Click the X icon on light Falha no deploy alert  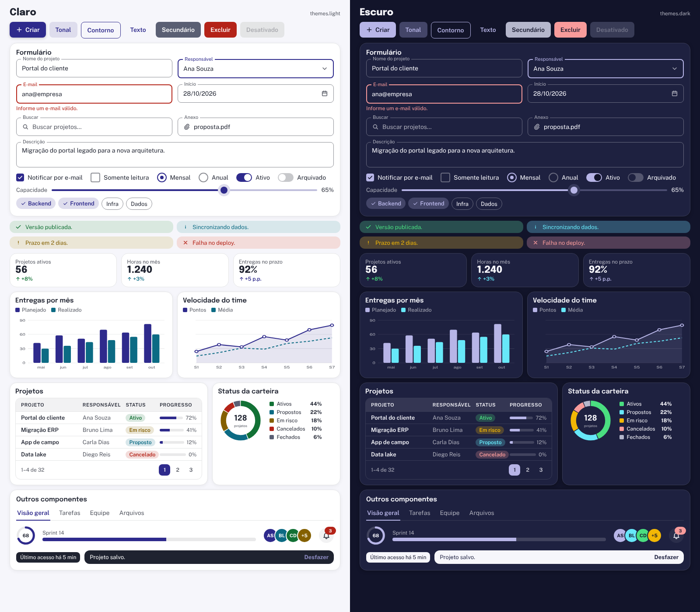[185, 243]
